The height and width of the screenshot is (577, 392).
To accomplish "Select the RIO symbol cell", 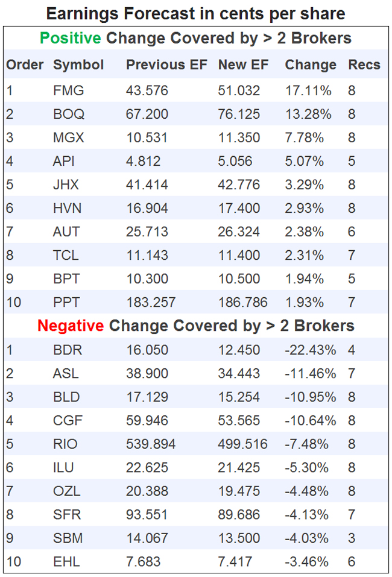I will tap(66, 444).
